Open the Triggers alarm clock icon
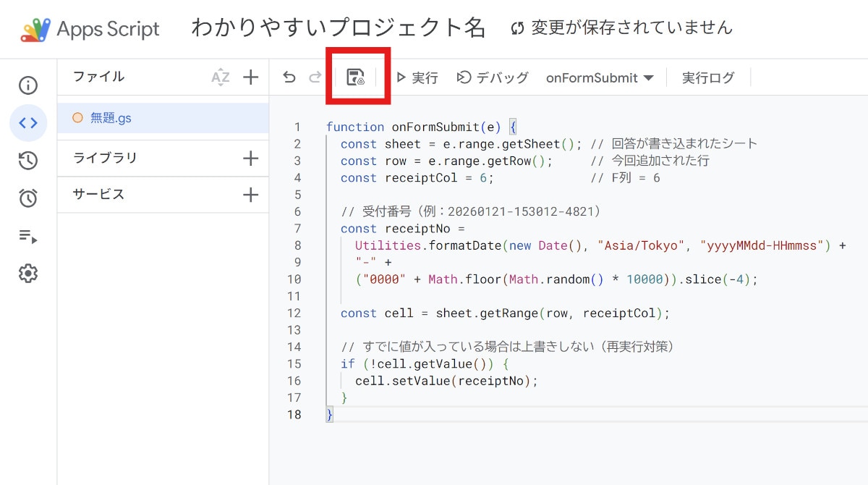 tap(28, 198)
